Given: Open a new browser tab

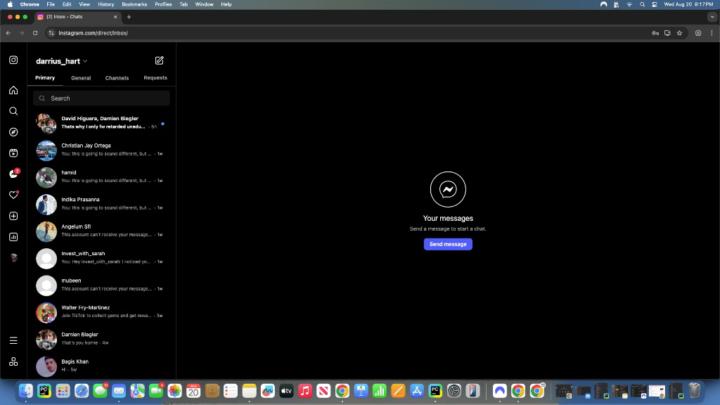Looking at the screenshot, I should [x=128, y=17].
